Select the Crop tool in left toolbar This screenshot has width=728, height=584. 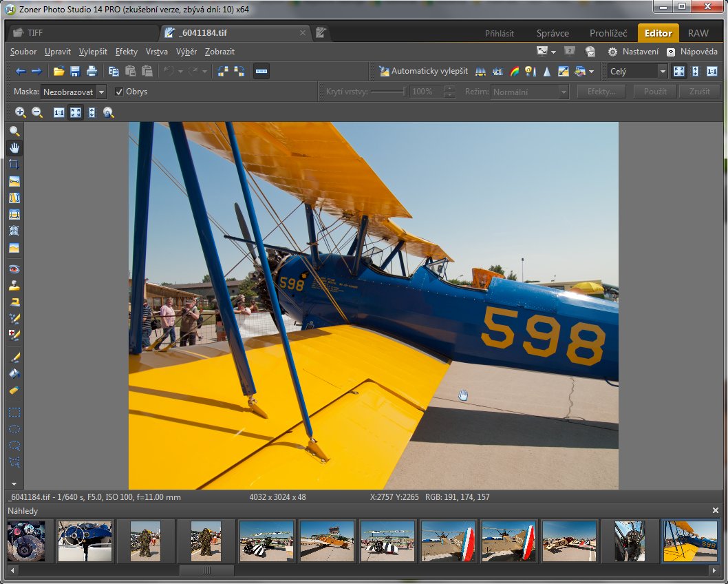point(14,165)
